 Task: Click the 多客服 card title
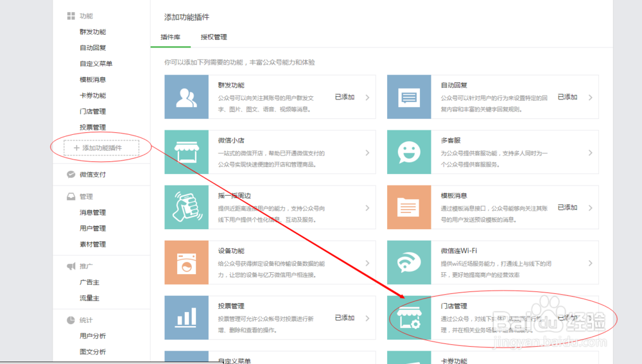451,141
